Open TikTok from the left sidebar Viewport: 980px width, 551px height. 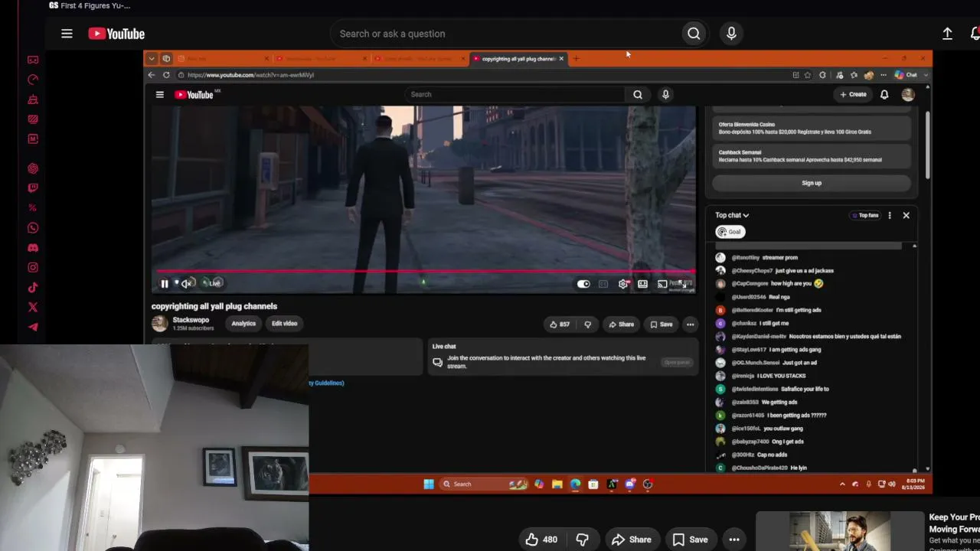pyautogui.click(x=33, y=288)
